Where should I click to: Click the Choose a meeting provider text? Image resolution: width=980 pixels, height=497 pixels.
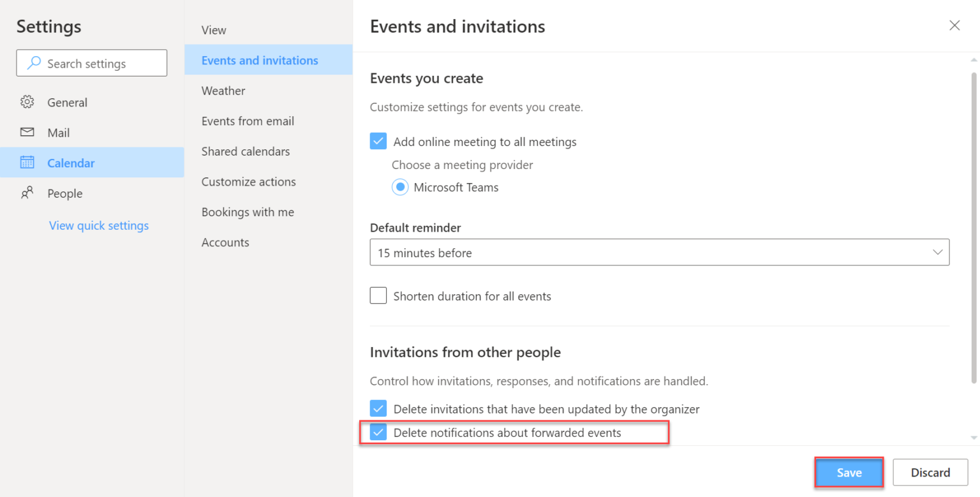(x=463, y=165)
